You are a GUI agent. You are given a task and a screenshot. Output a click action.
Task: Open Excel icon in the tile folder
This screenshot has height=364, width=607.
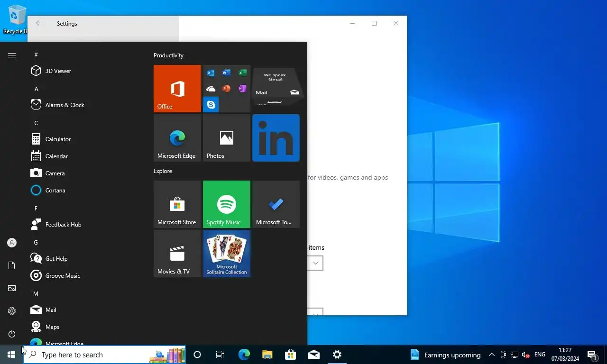pos(242,73)
